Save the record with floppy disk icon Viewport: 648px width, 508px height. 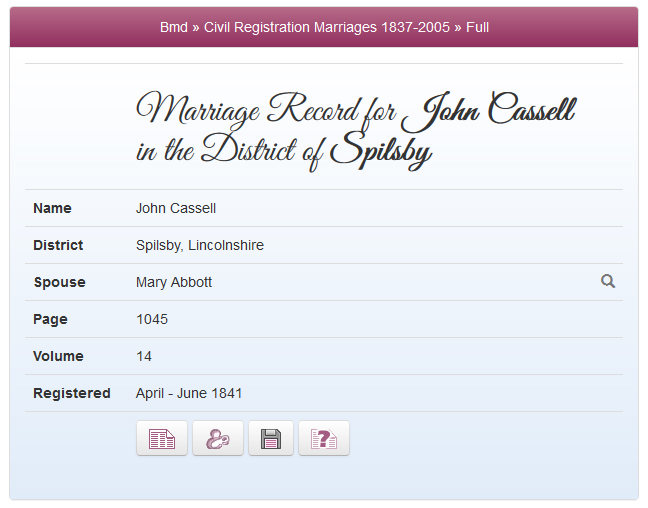click(271, 438)
